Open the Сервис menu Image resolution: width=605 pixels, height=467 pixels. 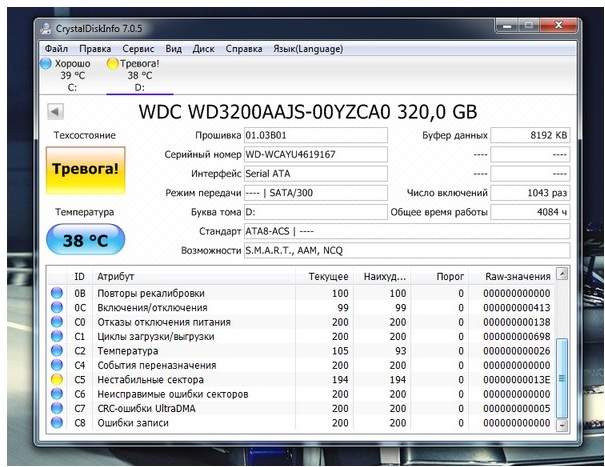[x=138, y=49]
